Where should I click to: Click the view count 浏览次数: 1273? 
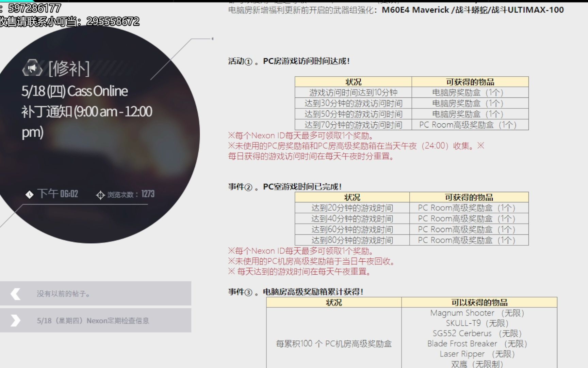tap(131, 194)
